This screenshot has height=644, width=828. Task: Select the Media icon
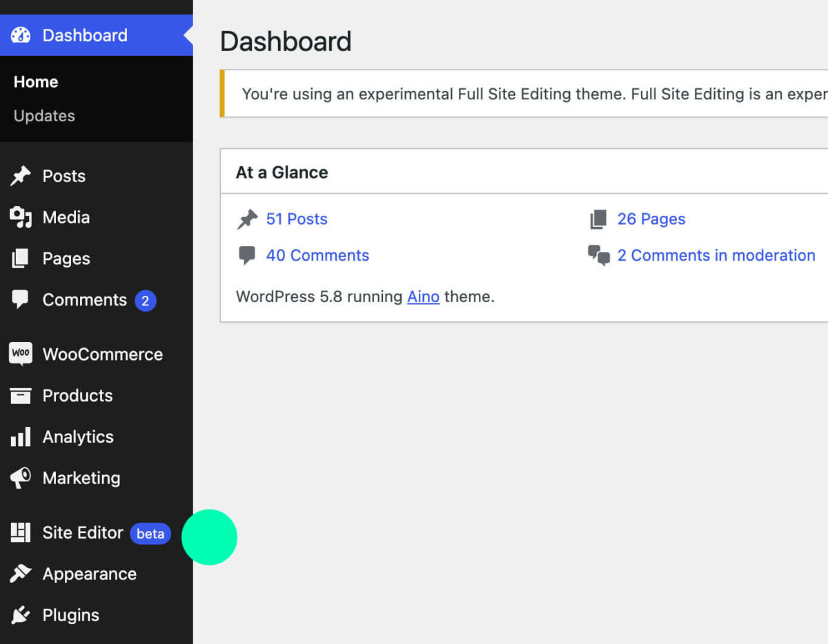click(21, 217)
